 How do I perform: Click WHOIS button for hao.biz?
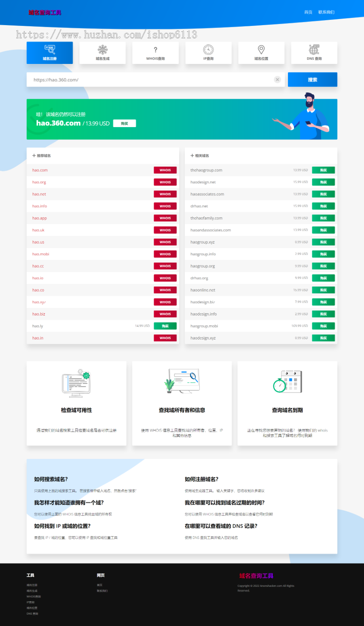click(x=165, y=314)
